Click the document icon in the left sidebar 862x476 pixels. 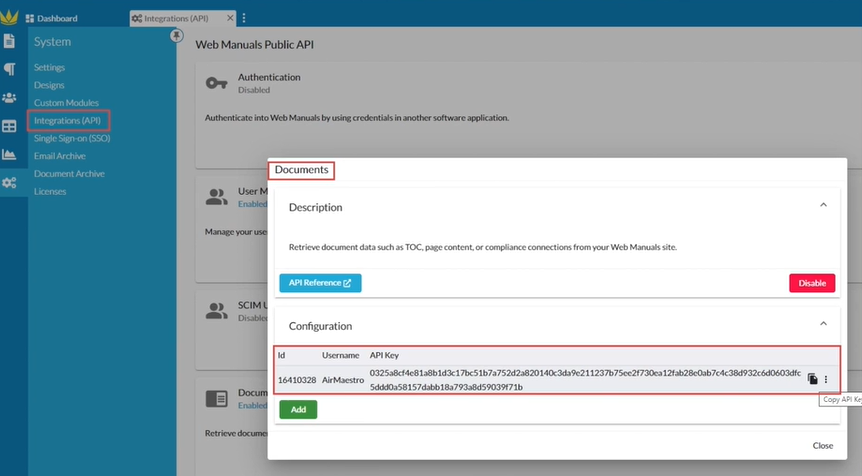[x=9, y=41]
